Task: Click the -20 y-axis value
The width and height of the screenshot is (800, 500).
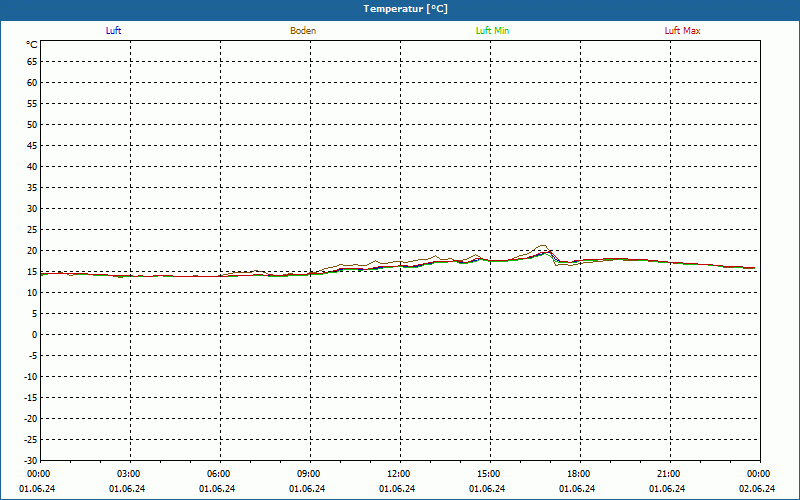Action: (x=31, y=418)
